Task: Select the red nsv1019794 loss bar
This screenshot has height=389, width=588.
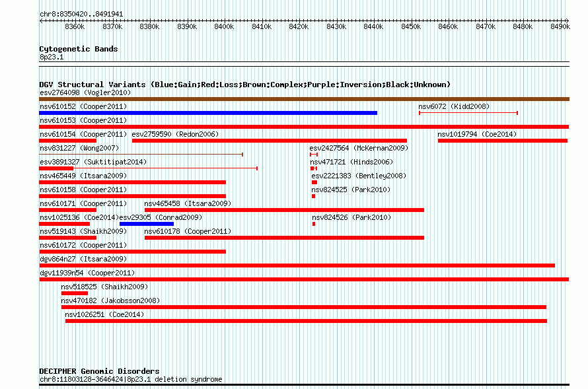Action: (x=503, y=141)
